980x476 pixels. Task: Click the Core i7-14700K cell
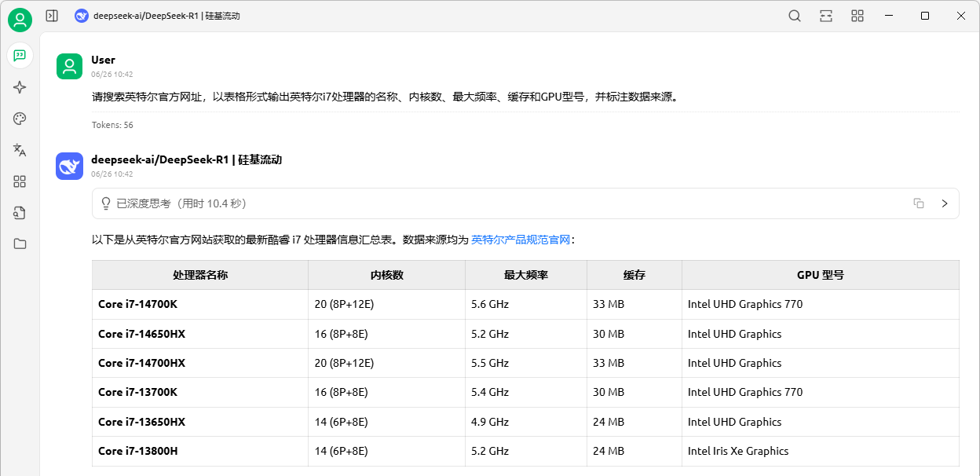[x=200, y=304]
